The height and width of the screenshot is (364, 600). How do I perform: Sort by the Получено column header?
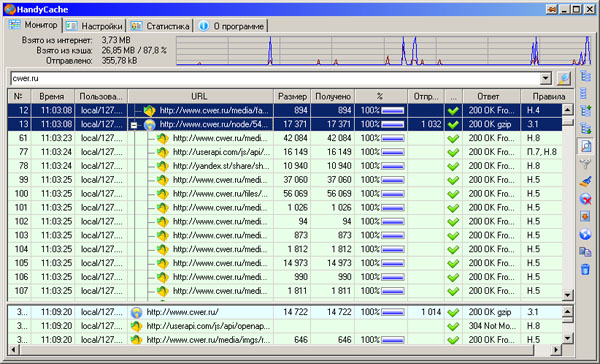click(x=333, y=96)
